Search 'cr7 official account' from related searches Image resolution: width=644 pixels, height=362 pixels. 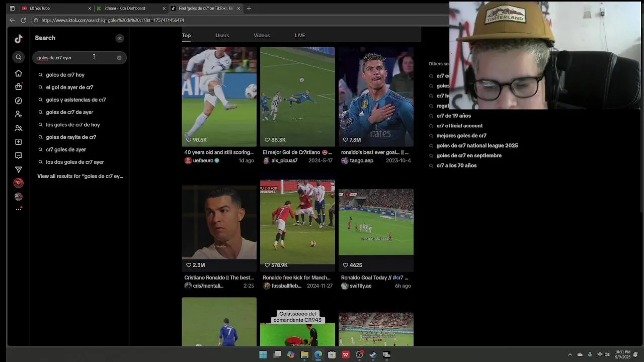coord(459,126)
